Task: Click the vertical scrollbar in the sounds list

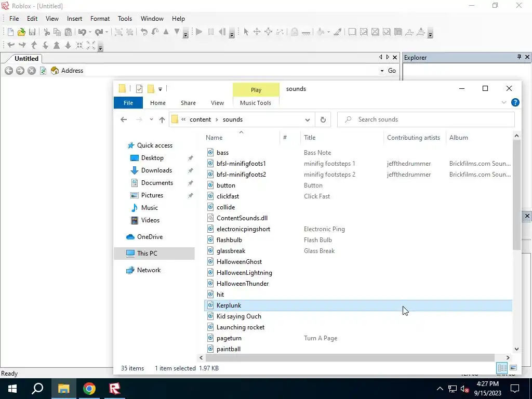Action: [x=516, y=195]
